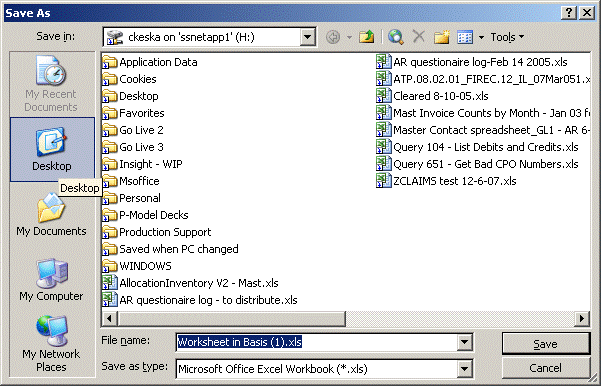Open the My Recent Documents place
The width and height of the screenshot is (601, 386).
(x=51, y=84)
